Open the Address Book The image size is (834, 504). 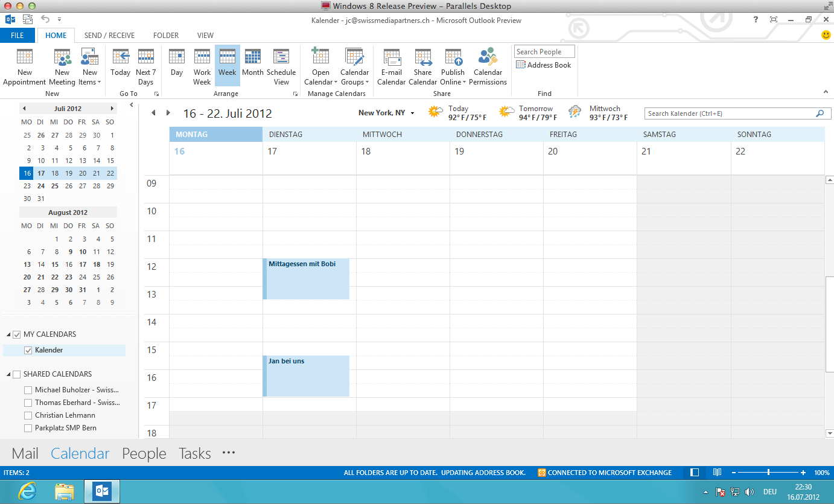[543, 65]
